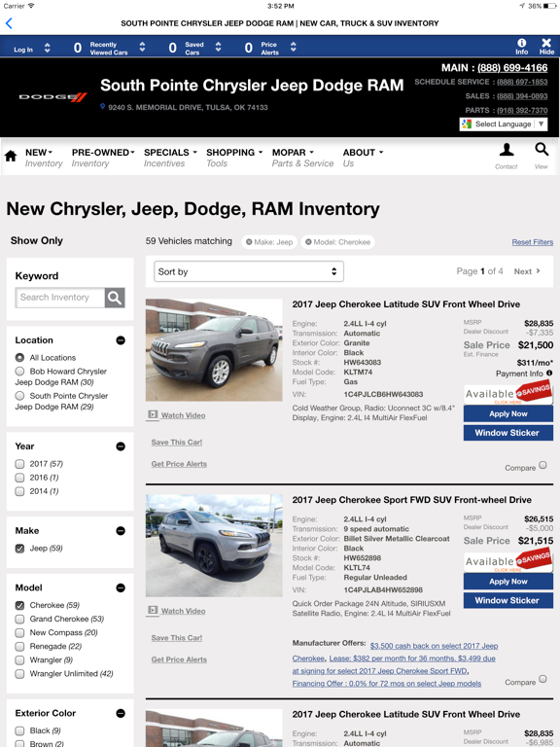Open the SHOPPING Tools menu
This screenshot has width=560, height=747.
pos(234,158)
